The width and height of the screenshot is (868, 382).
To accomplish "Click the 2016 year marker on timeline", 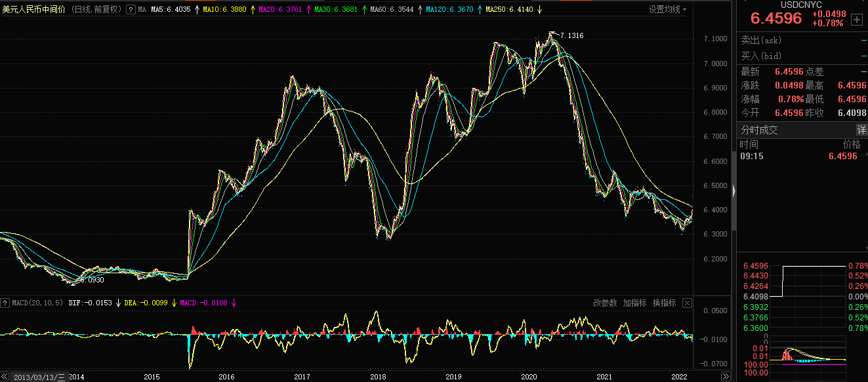I will pyautogui.click(x=226, y=377).
